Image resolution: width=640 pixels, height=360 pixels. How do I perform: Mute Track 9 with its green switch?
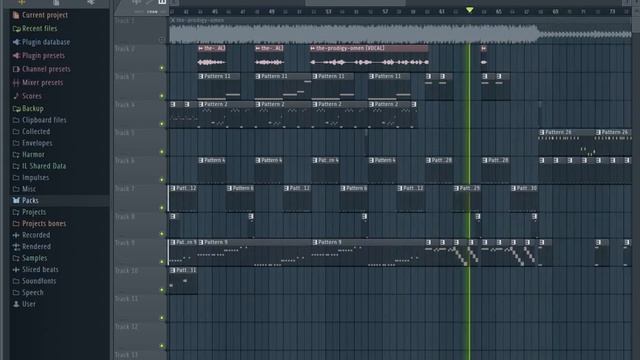(162, 262)
